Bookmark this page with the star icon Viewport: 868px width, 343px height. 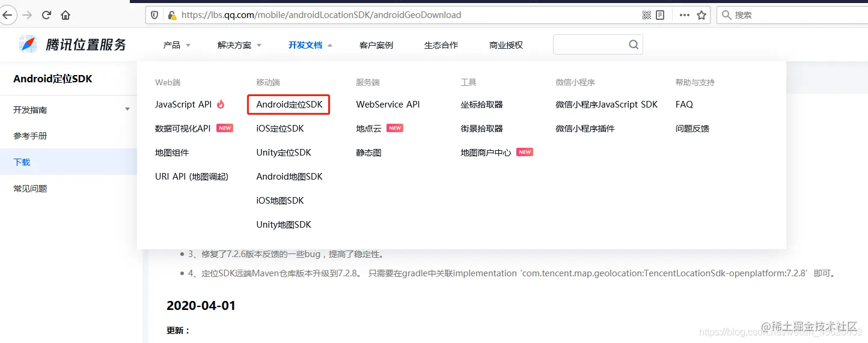tap(701, 15)
